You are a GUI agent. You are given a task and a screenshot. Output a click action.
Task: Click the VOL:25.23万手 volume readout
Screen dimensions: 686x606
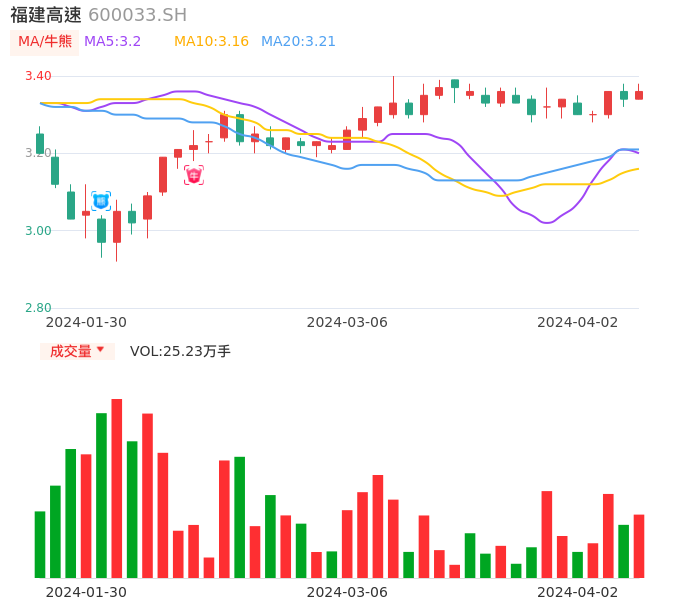(x=180, y=351)
